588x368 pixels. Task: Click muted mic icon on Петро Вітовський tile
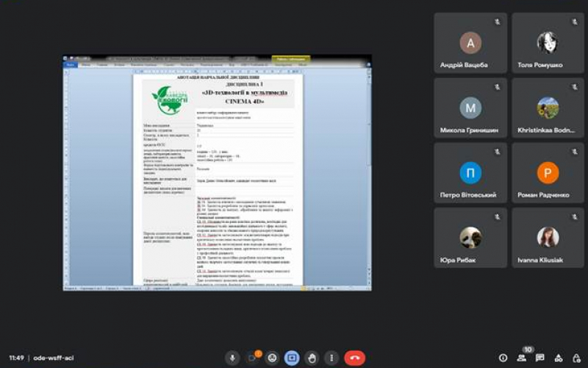tap(498, 152)
